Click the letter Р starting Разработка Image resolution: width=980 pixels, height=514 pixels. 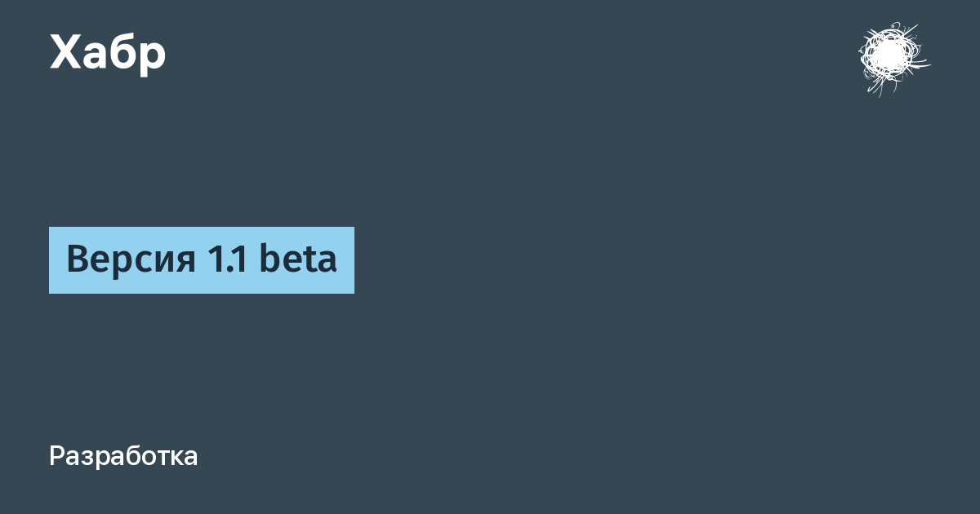click(x=57, y=456)
